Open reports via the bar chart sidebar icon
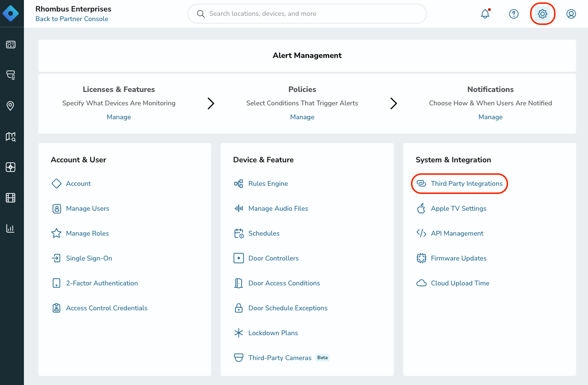 point(11,228)
